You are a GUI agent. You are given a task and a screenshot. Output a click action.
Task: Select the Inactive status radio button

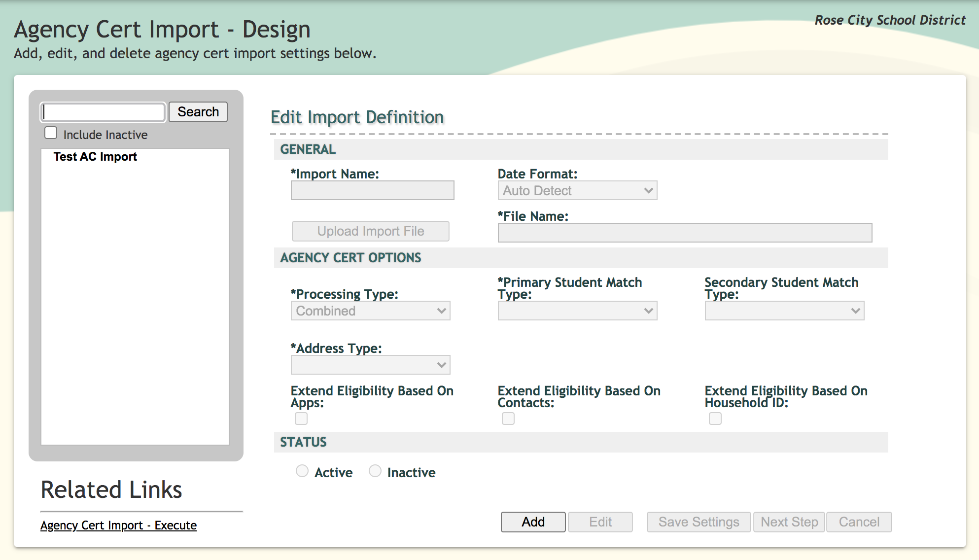pyautogui.click(x=375, y=471)
